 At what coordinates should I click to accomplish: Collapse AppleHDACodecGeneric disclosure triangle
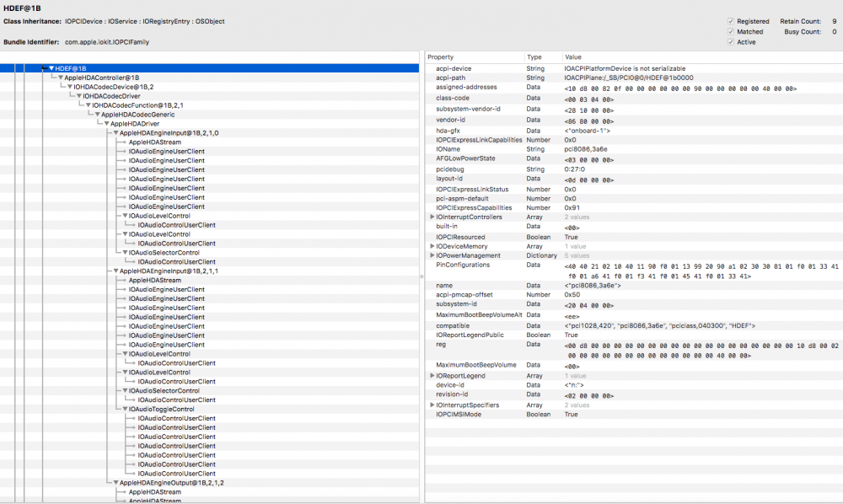click(x=97, y=115)
